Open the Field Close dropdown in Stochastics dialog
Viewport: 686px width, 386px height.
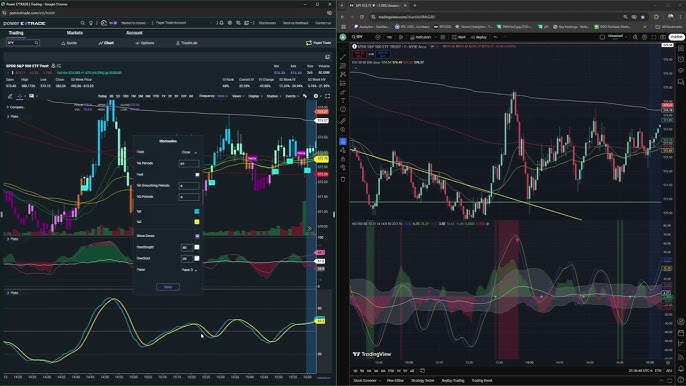click(x=189, y=152)
